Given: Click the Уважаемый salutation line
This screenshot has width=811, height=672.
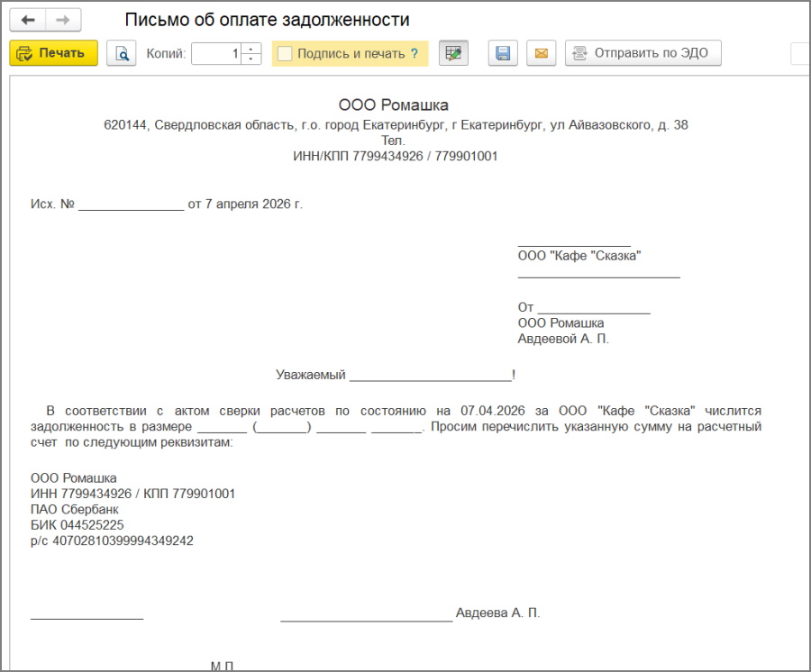Looking at the screenshot, I should tap(396, 375).
